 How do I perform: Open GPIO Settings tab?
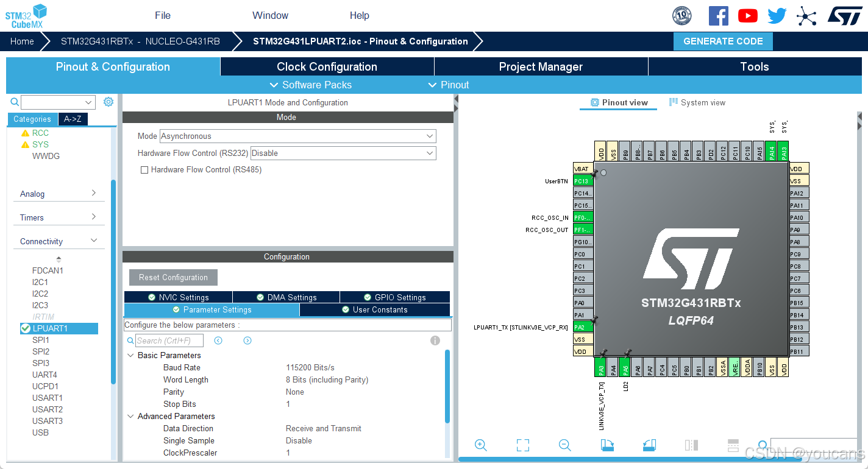coord(395,297)
